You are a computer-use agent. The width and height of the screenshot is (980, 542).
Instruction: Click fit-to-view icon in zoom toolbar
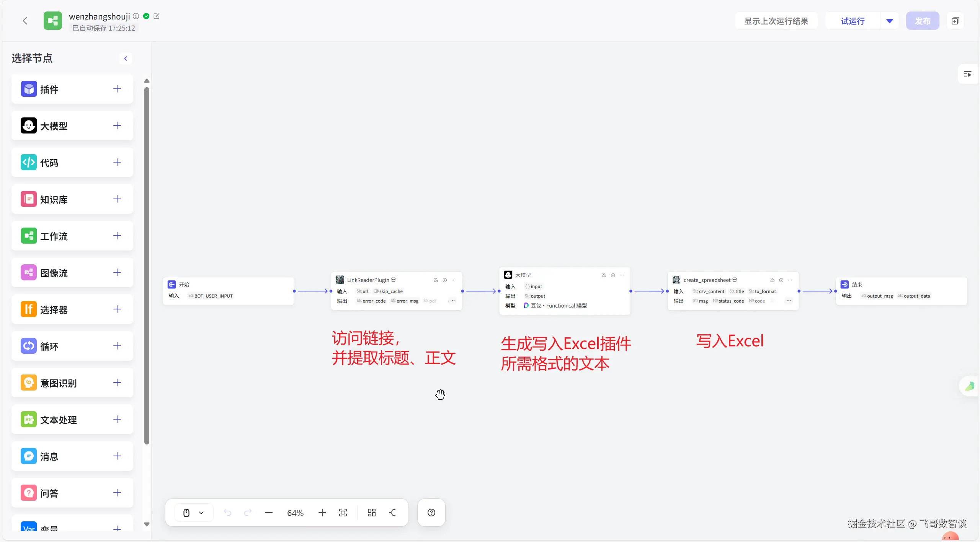343,513
